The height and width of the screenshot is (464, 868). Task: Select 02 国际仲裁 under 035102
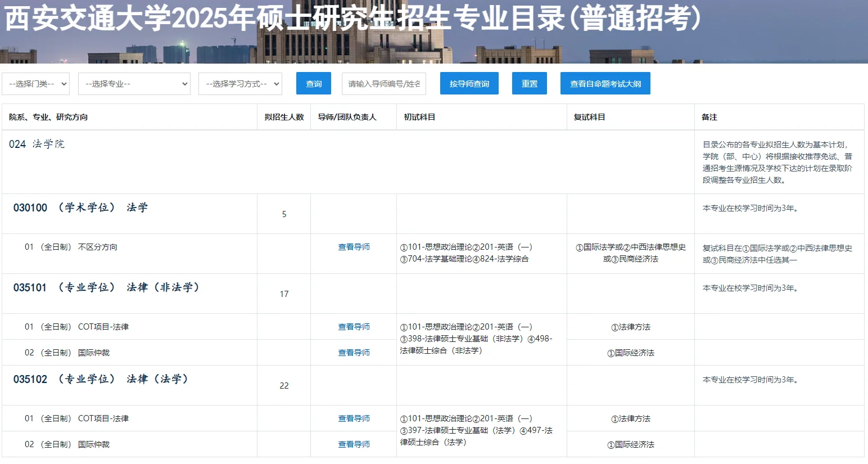pyautogui.click(x=67, y=444)
